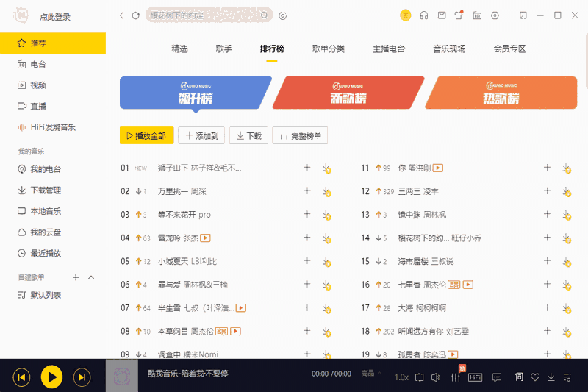The width and height of the screenshot is (588, 392).
Task: Download 小城夏天 LBI利比 with its arrow icon
Action: (x=326, y=262)
